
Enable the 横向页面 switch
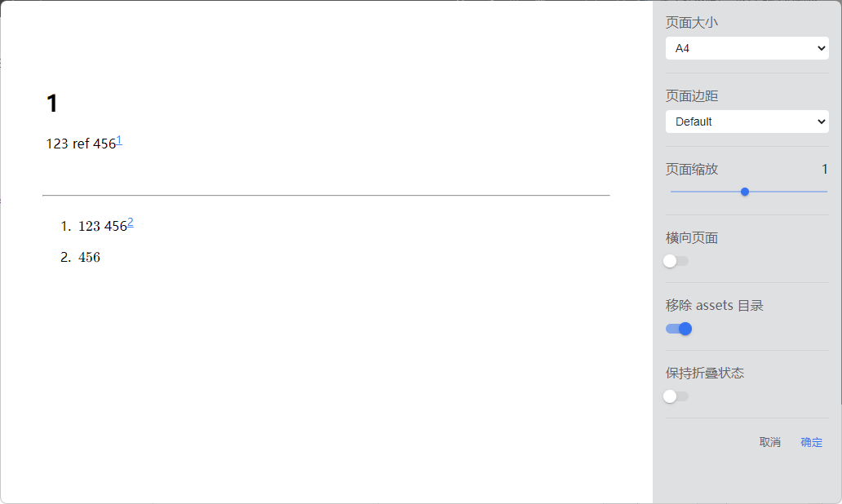click(x=676, y=261)
